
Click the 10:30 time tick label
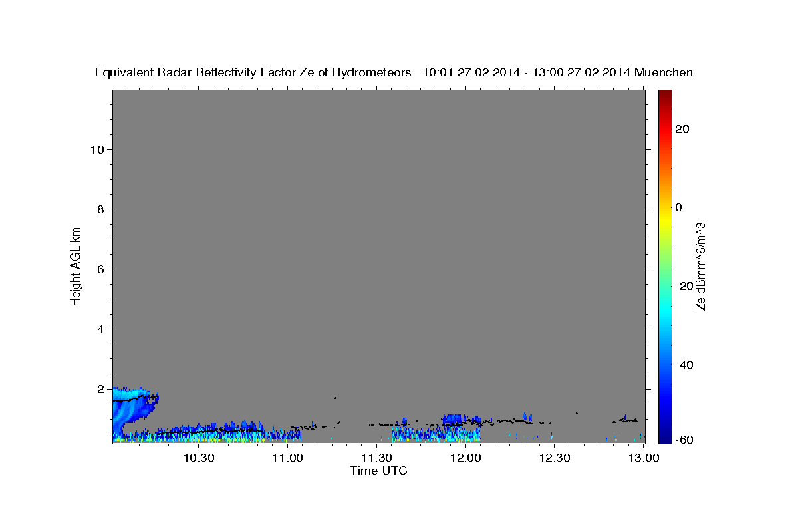[x=199, y=458]
